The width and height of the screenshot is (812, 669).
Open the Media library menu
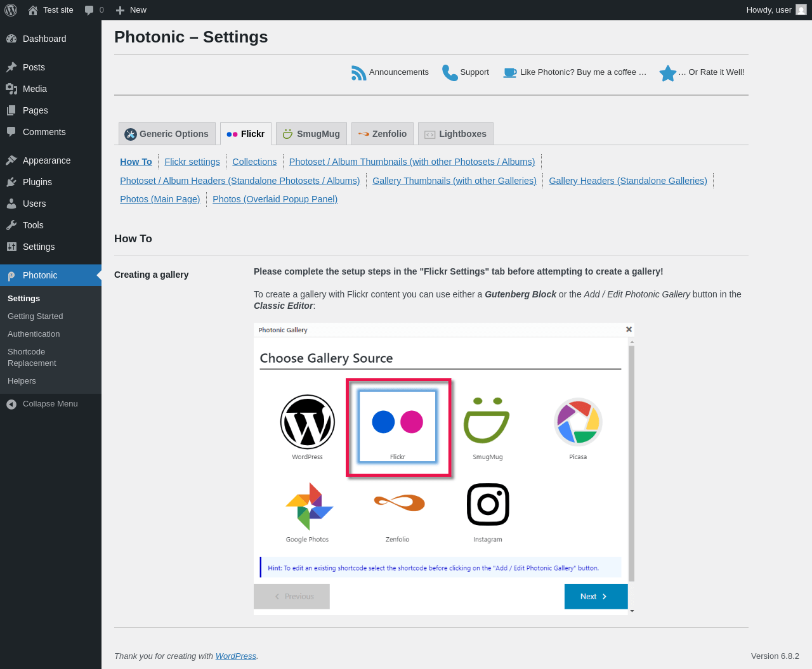51,89
